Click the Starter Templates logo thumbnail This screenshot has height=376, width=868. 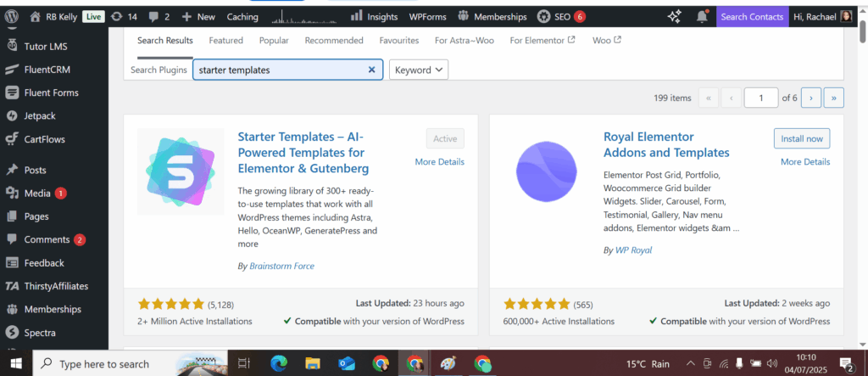181,171
